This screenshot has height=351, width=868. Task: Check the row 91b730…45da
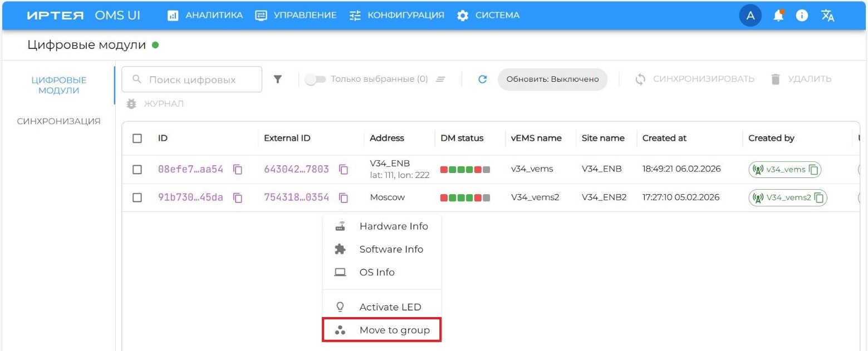coord(137,197)
